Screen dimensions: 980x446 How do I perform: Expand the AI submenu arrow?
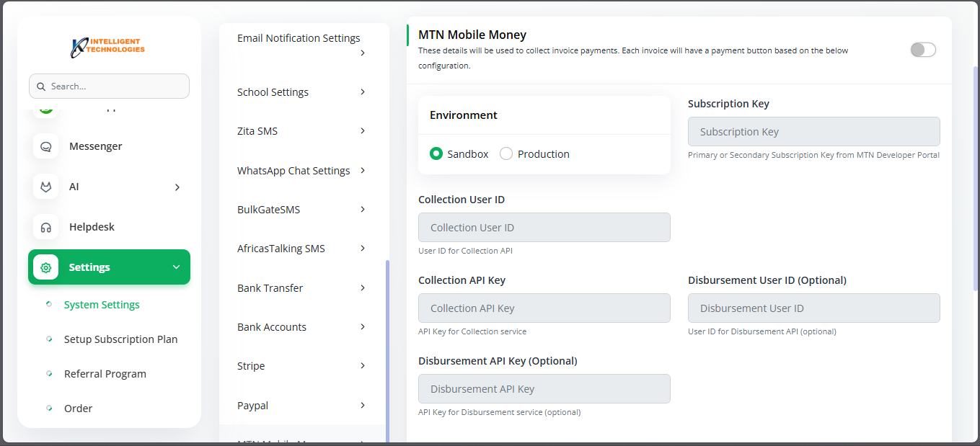click(177, 187)
